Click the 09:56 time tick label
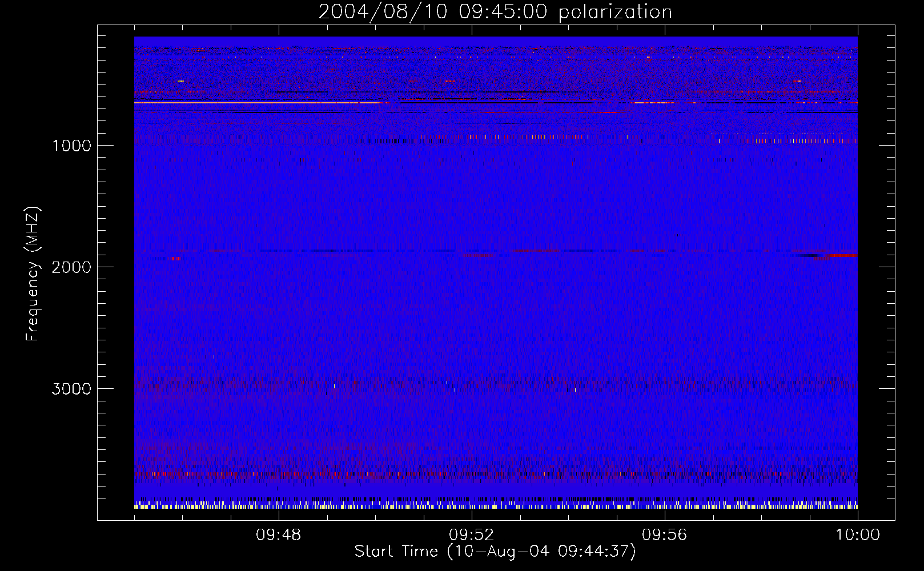Image resolution: width=924 pixels, height=571 pixels. (664, 535)
